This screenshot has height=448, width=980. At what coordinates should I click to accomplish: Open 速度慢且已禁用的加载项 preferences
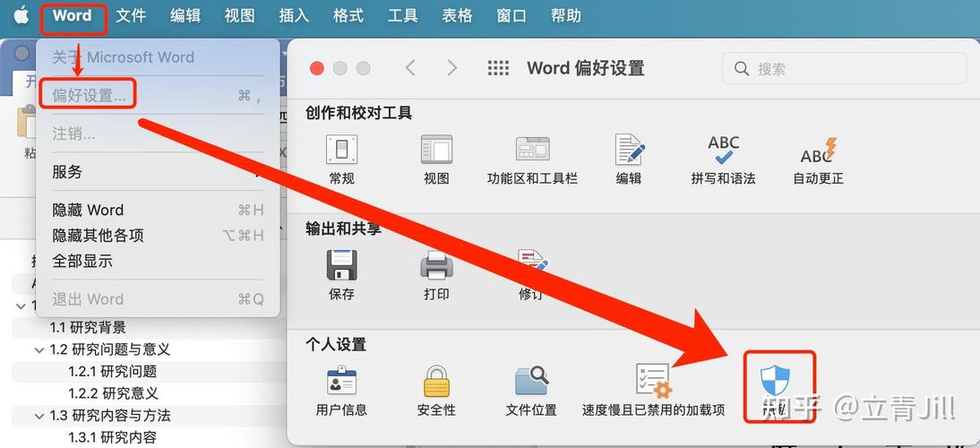coord(653,381)
